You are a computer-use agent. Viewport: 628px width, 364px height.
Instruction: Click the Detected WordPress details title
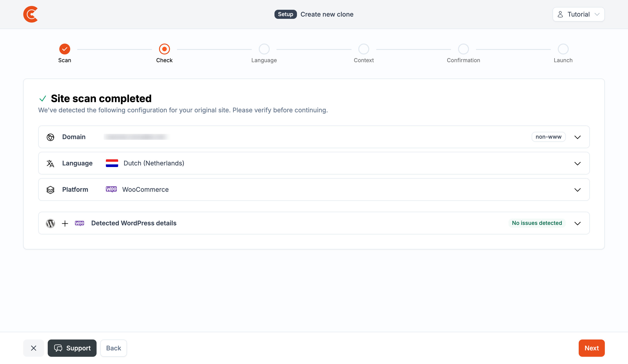pos(134,223)
